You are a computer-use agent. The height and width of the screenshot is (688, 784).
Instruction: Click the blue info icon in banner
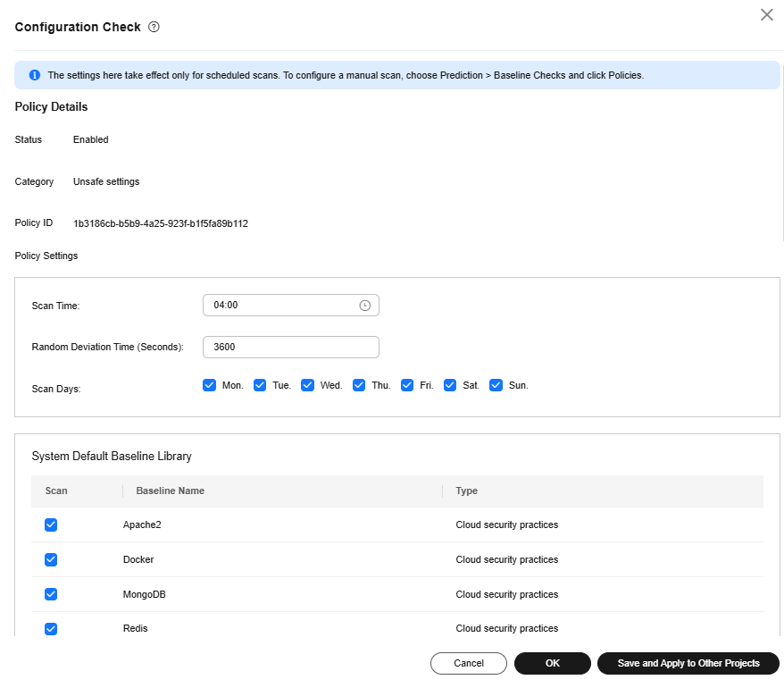35,75
